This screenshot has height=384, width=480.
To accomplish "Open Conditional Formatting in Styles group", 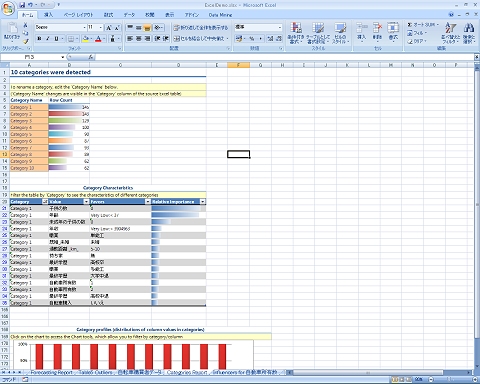I will pos(296,33).
